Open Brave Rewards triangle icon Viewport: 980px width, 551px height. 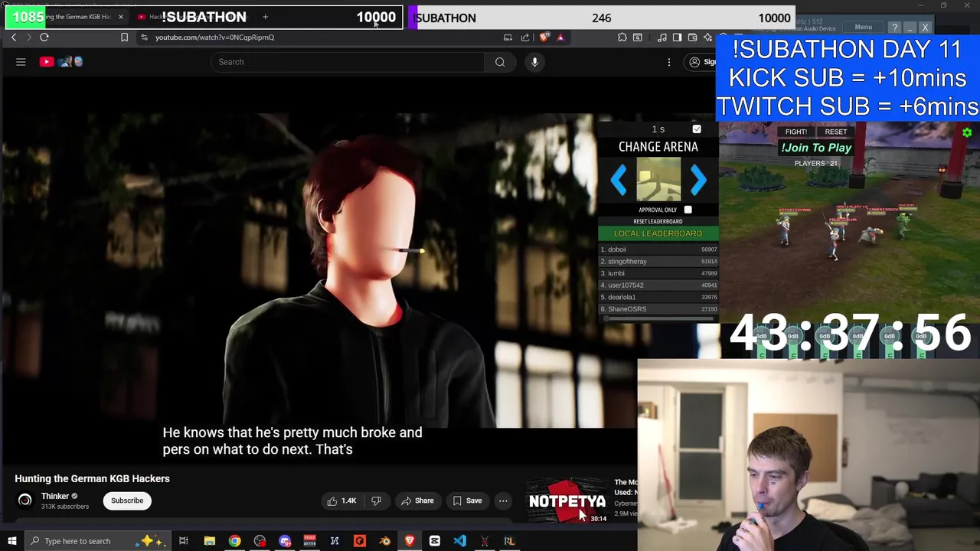tap(560, 37)
